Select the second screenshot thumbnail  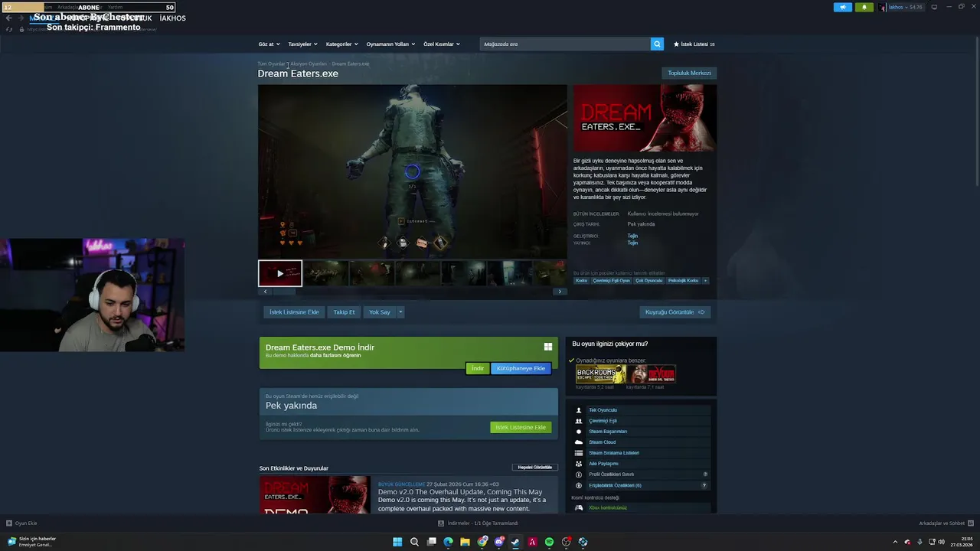(x=326, y=273)
